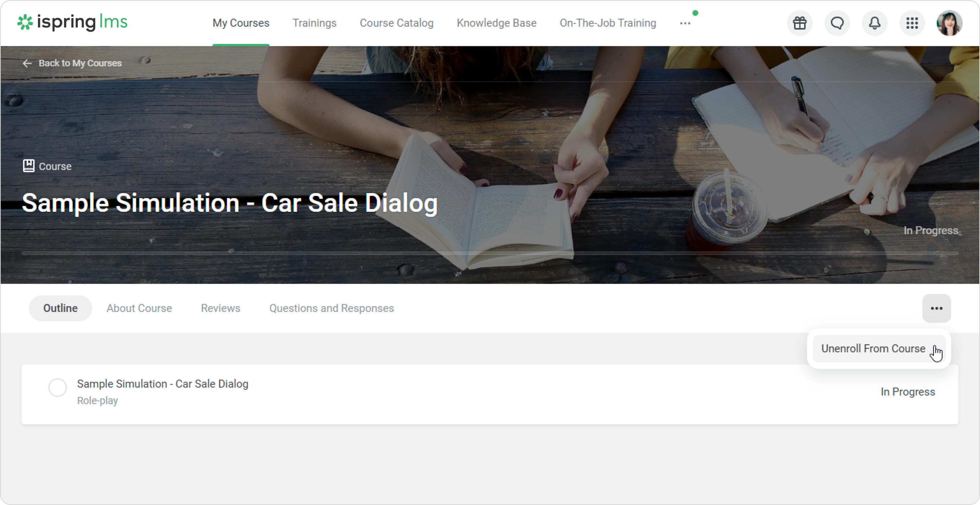This screenshot has width=980, height=505.
Task: Go to Course Catalog
Action: pyautogui.click(x=396, y=23)
